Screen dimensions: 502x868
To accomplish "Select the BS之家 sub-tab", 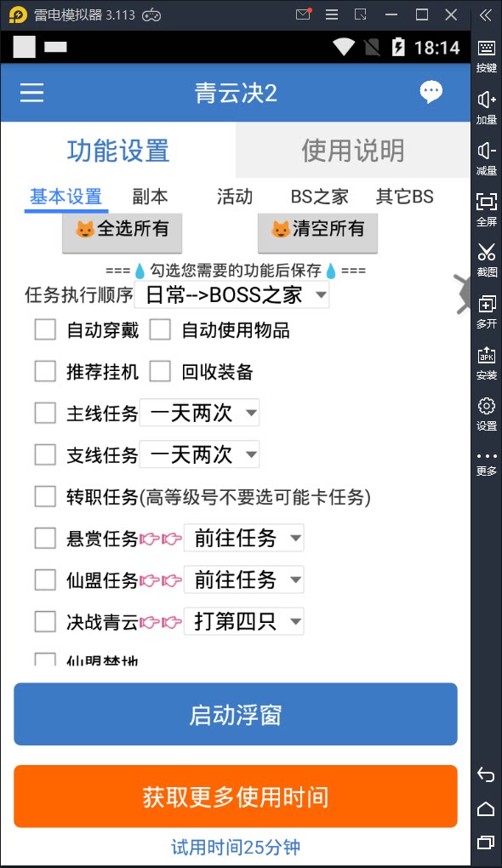I will [319, 197].
